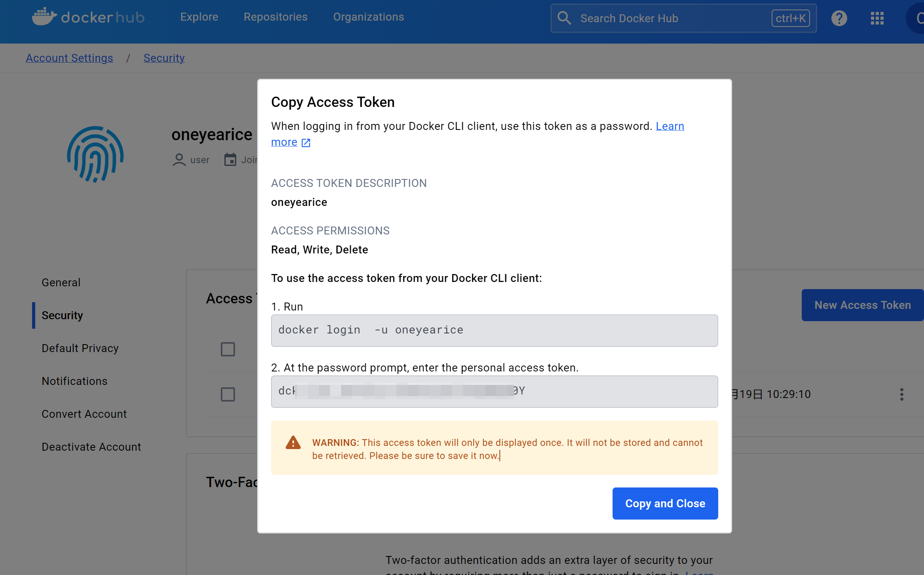Open the help question mark icon
This screenshot has height=575, width=924.
pyautogui.click(x=839, y=18)
